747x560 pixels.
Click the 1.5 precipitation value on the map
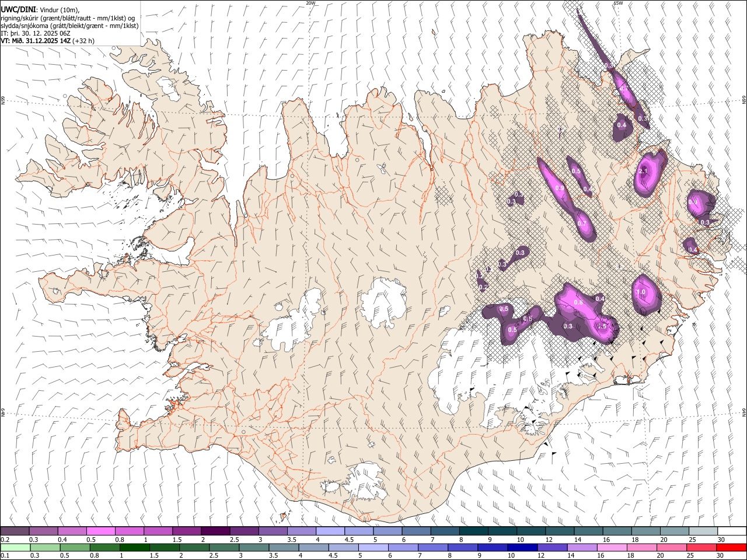(x=603, y=326)
